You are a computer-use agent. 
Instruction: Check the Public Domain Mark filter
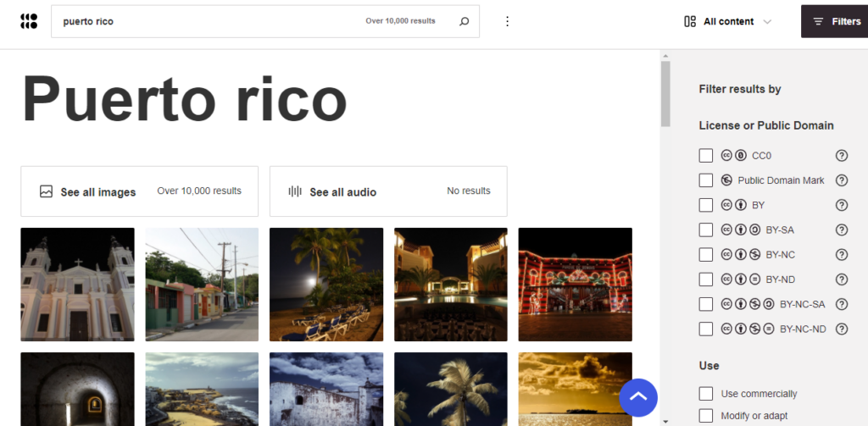pyautogui.click(x=706, y=180)
